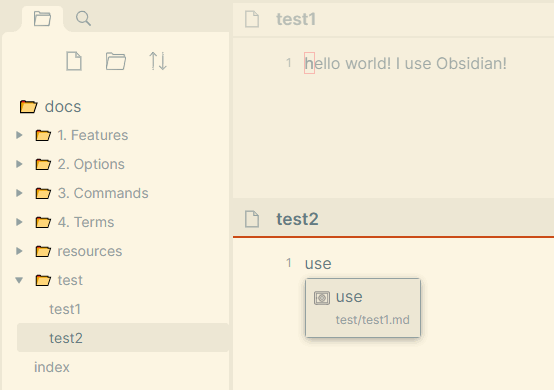Click the typed word use in test2
The height and width of the screenshot is (390, 554).
(x=318, y=264)
